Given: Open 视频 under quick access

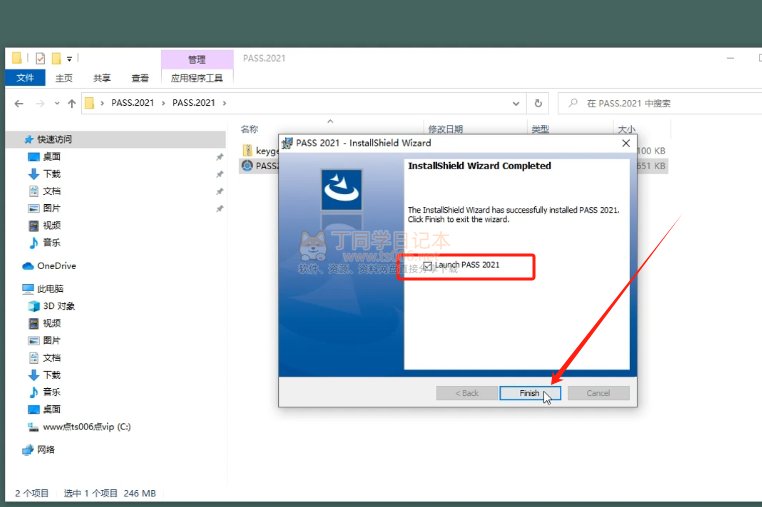Looking at the screenshot, I should [x=52, y=225].
